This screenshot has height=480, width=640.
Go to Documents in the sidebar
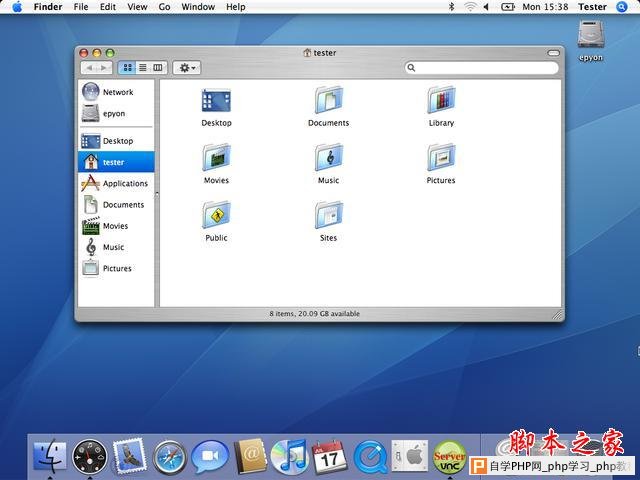pos(116,204)
